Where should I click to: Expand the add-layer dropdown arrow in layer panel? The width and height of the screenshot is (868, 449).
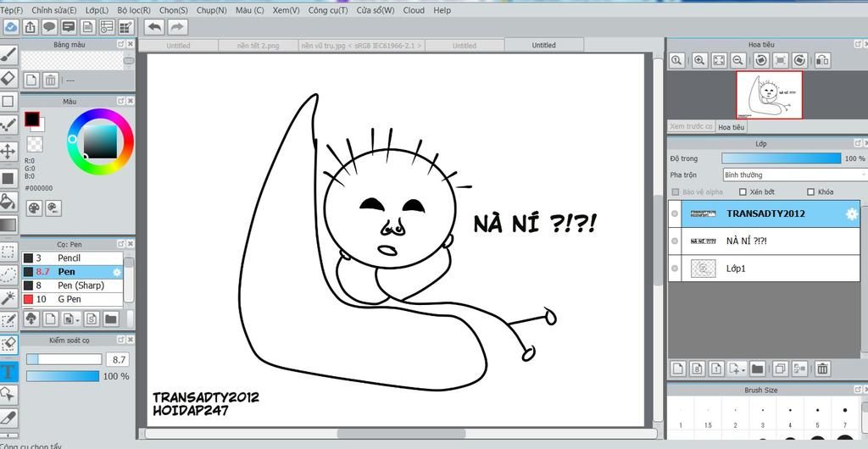tap(743, 369)
